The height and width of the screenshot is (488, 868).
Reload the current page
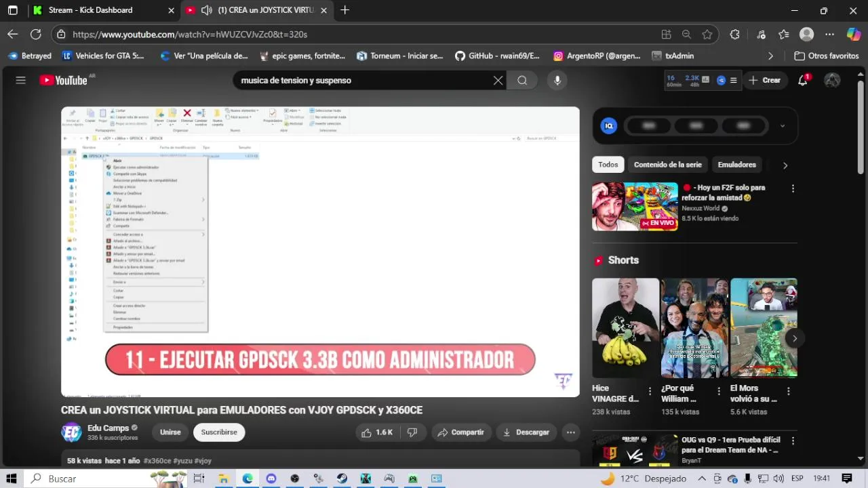coord(36,34)
